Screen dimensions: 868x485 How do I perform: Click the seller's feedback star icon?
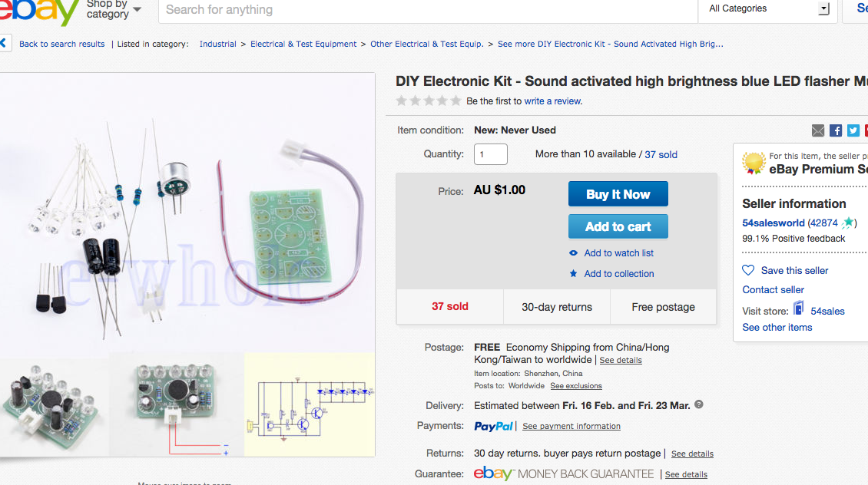[x=848, y=223]
